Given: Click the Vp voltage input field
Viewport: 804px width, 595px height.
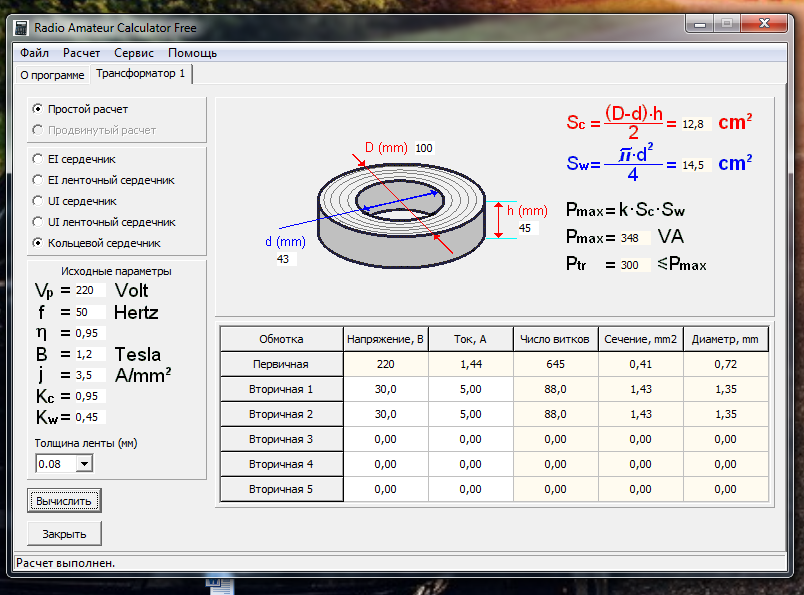Looking at the screenshot, I should pos(90,290).
